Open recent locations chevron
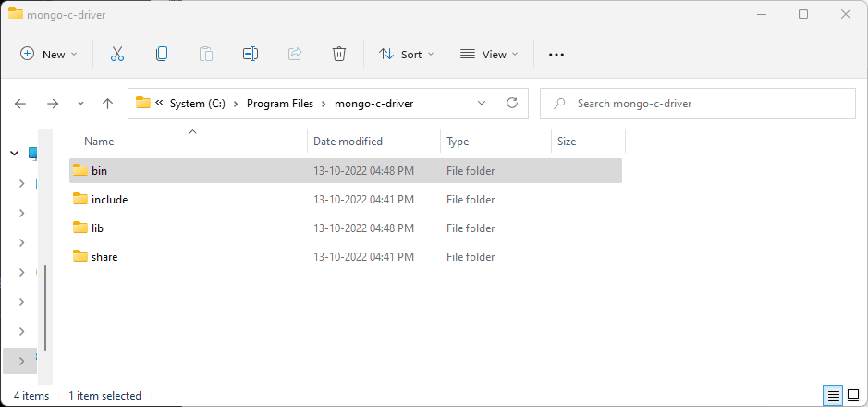Image resolution: width=868 pixels, height=407 pixels. [80, 104]
